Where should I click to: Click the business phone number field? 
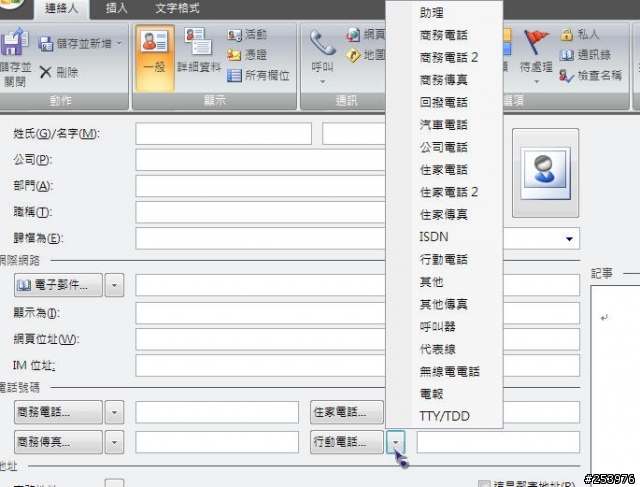click(x=217, y=412)
